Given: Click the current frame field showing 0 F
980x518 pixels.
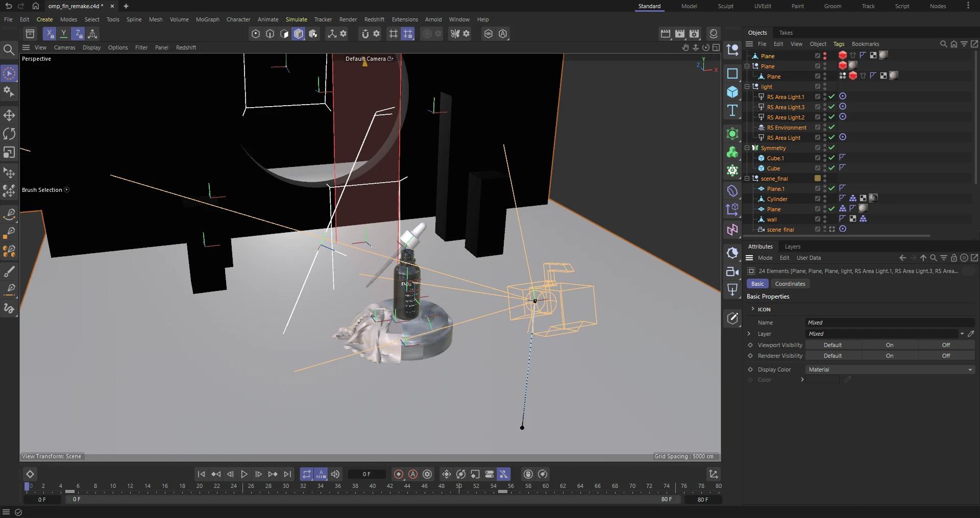Looking at the screenshot, I should tap(366, 474).
